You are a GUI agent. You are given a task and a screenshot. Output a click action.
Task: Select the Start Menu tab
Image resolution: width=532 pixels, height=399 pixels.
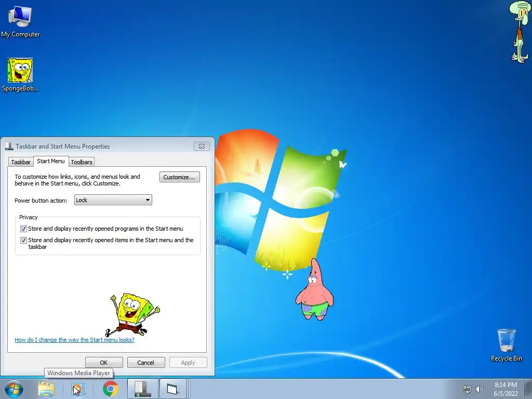(x=51, y=161)
